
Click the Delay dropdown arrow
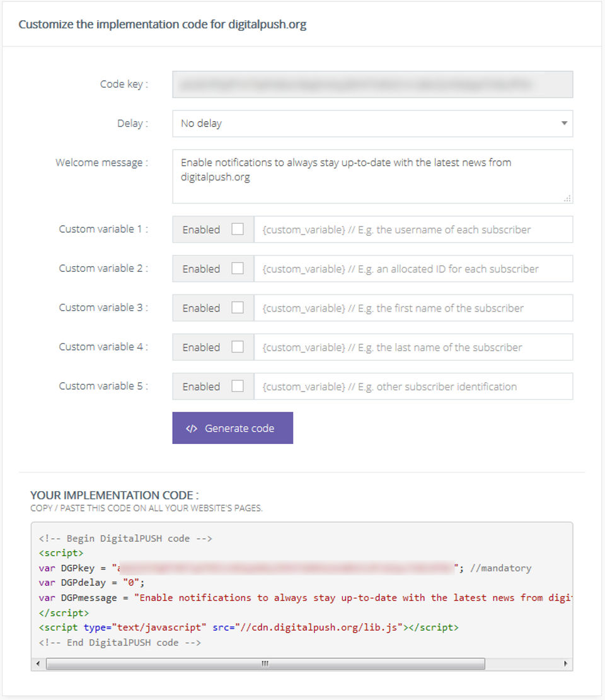564,124
